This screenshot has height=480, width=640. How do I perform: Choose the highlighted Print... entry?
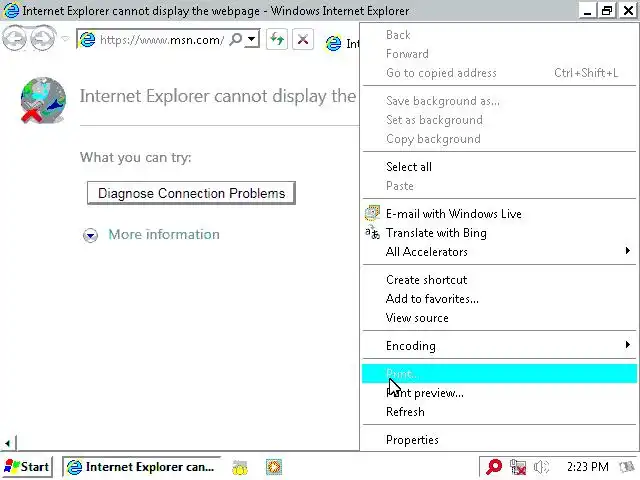[x=499, y=373]
